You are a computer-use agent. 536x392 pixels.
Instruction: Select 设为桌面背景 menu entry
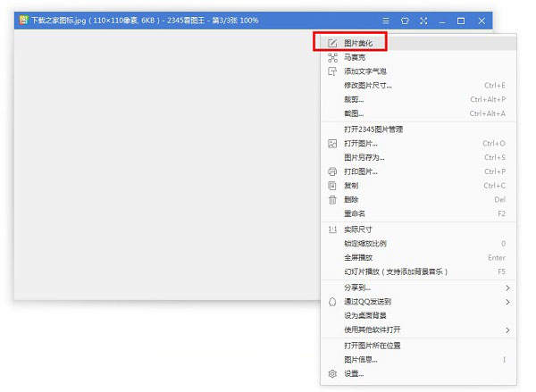pyautogui.click(x=419, y=315)
